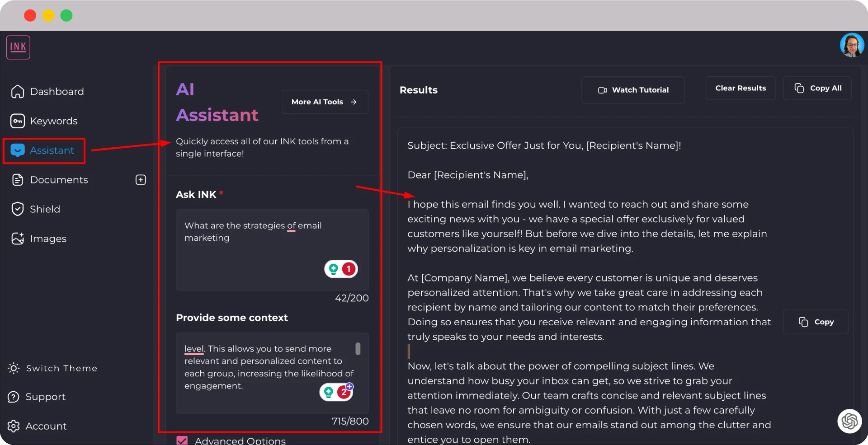This screenshot has height=445, width=868.
Task: Click the INK logo icon
Action: click(x=18, y=47)
